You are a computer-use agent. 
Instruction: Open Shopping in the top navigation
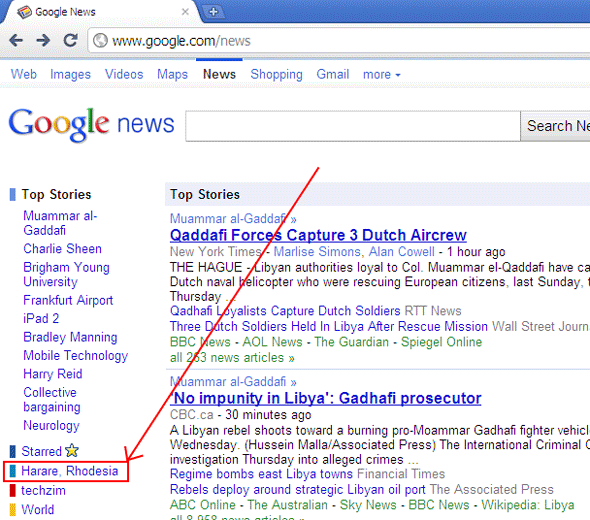(277, 75)
